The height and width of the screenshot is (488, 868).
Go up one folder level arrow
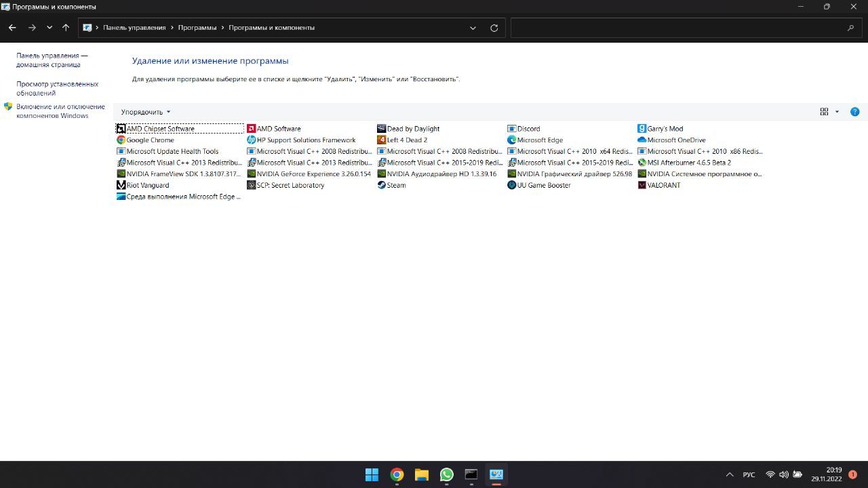tap(66, 28)
